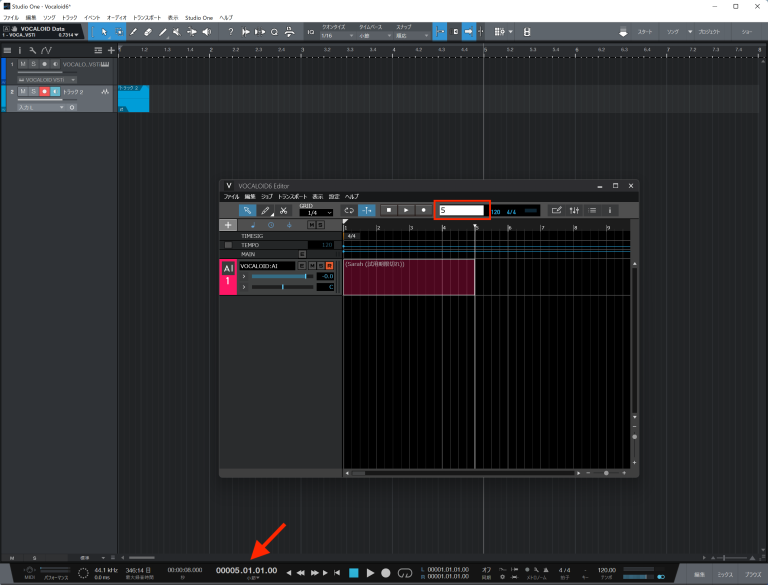Mute track 1 VOCALOID VSTi
Viewport: 768px width, 585px height.
pyautogui.click(x=23, y=64)
